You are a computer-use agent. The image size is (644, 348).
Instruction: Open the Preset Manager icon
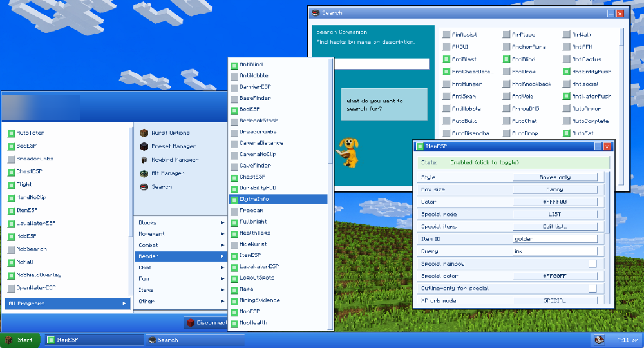144,146
